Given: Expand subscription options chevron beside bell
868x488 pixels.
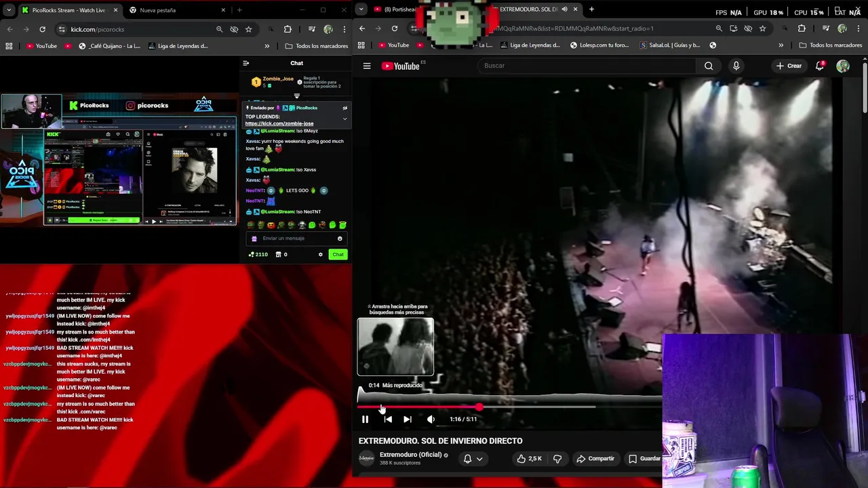Looking at the screenshot, I should [479, 459].
